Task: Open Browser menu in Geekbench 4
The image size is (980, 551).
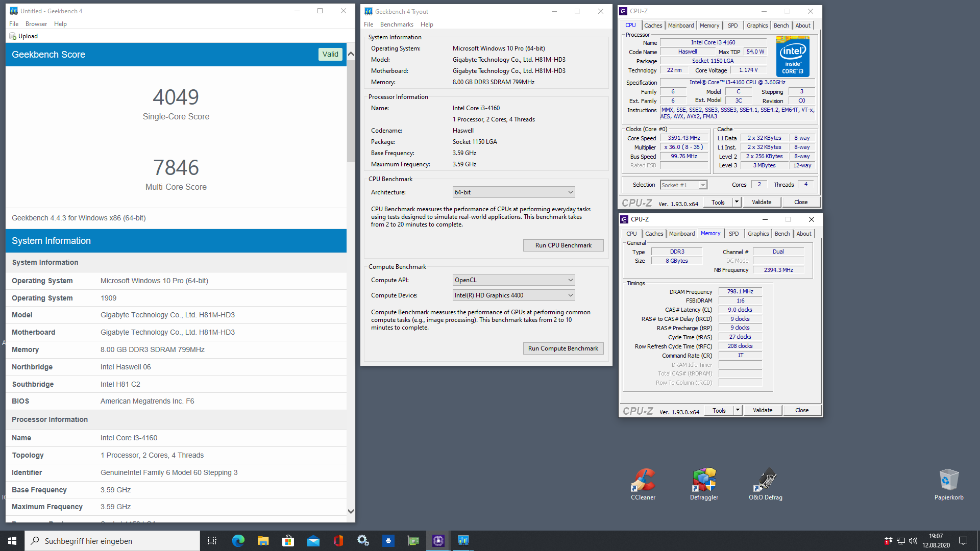Action: pos(36,24)
